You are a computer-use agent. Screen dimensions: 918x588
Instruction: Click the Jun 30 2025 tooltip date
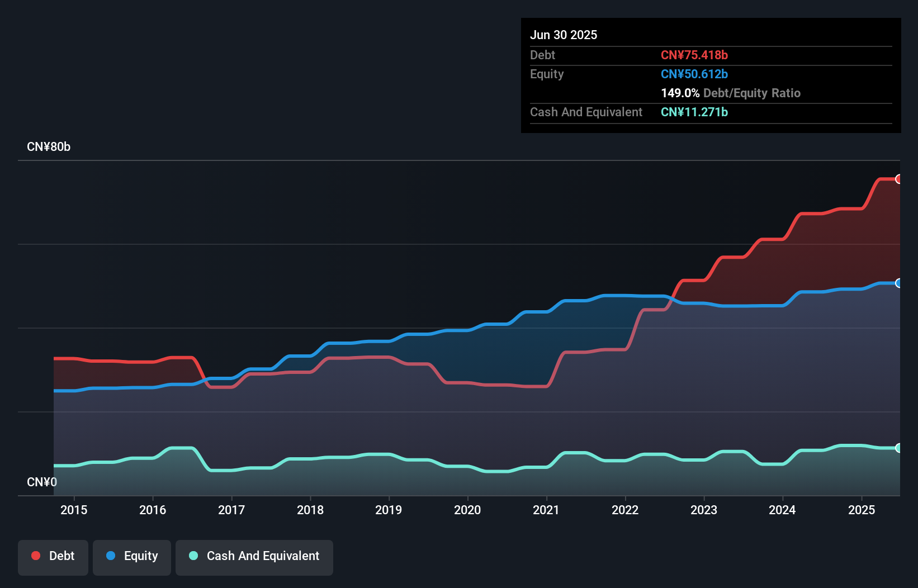point(564,35)
